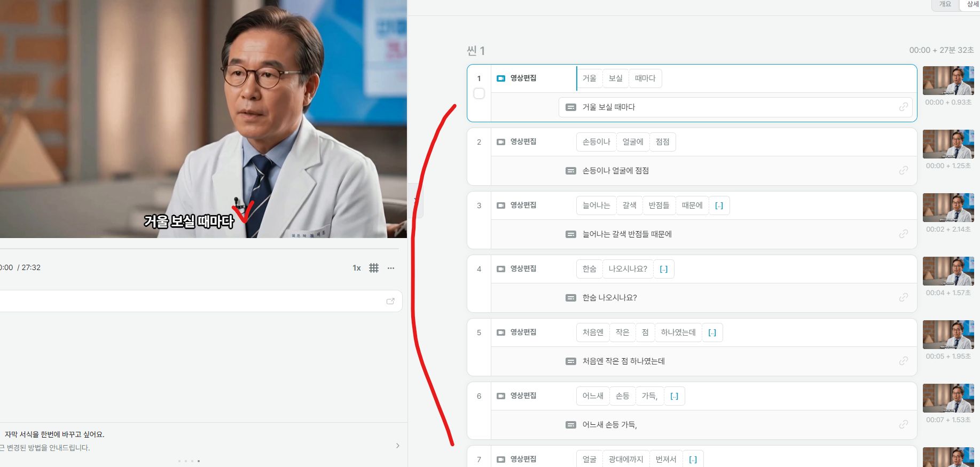Select the word chip 때마다 in clip 1
980x467 pixels.
tap(645, 78)
